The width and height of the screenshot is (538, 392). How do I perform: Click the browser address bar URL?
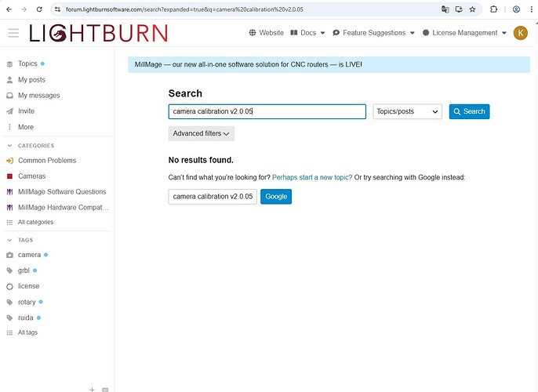(184, 9)
